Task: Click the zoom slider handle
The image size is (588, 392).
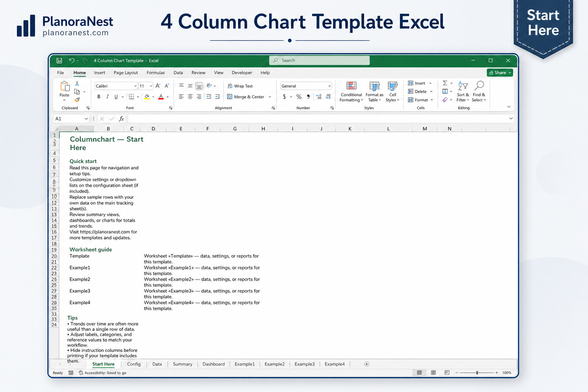Action: pos(477,372)
